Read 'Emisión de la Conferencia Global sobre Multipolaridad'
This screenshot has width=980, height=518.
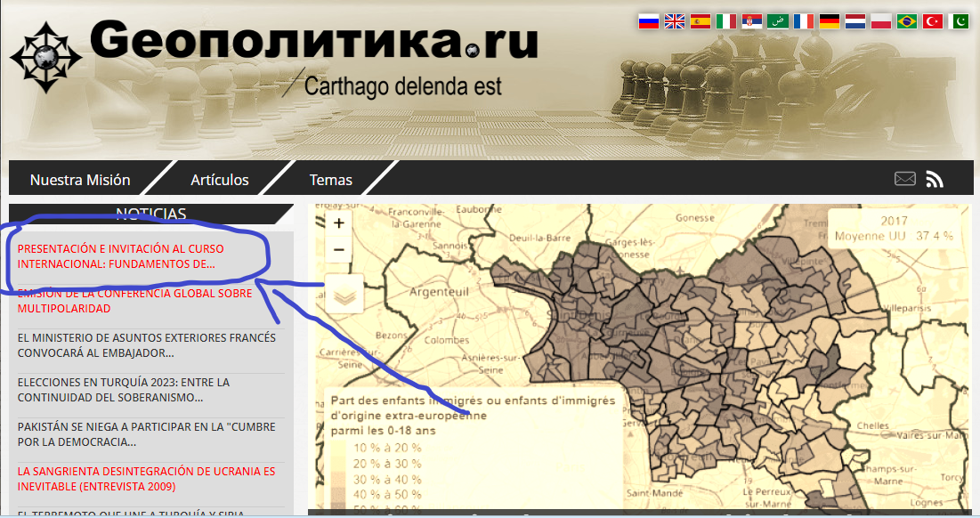point(134,301)
